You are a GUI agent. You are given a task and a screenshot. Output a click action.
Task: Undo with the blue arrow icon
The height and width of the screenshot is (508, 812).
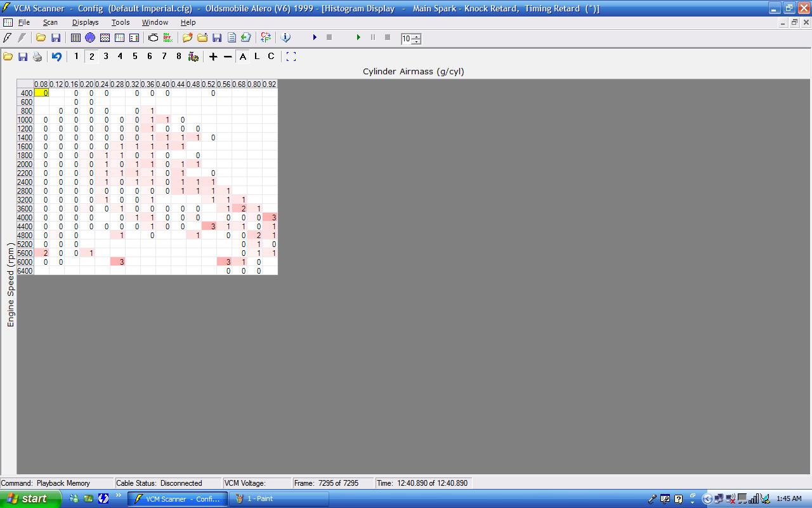56,57
